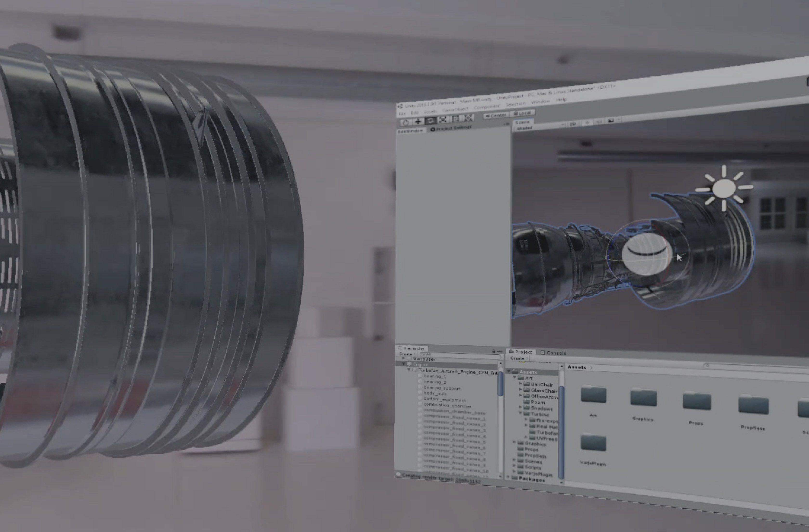Toggle the Local handle rotation button
The width and height of the screenshot is (809, 532).
click(x=522, y=113)
